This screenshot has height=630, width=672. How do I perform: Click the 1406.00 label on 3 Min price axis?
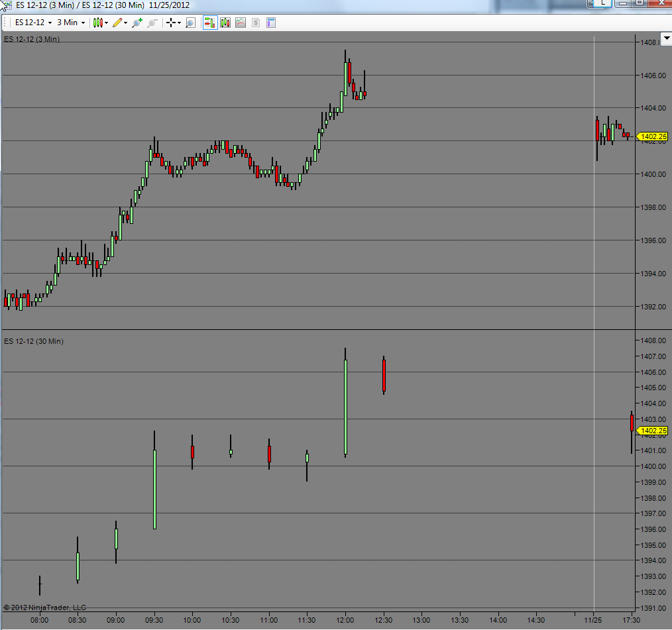653,76
